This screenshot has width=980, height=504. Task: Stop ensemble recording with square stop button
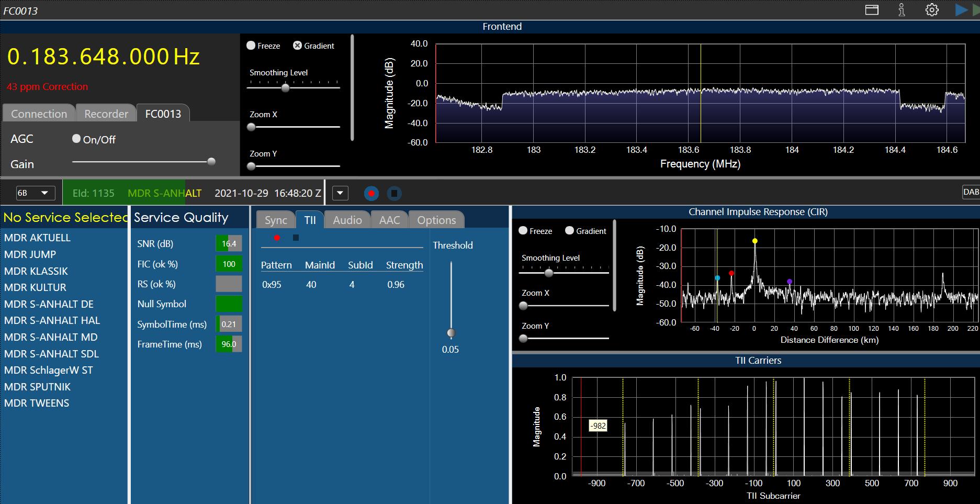(x=394, y=193)
